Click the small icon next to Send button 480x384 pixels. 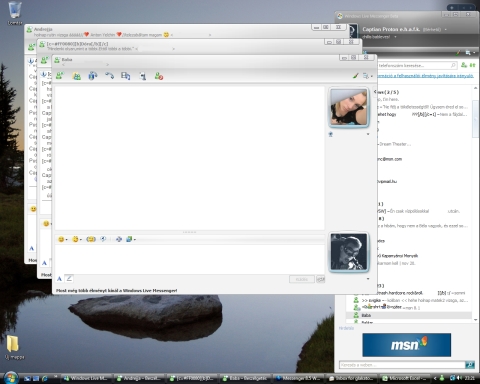click(320, 279)
